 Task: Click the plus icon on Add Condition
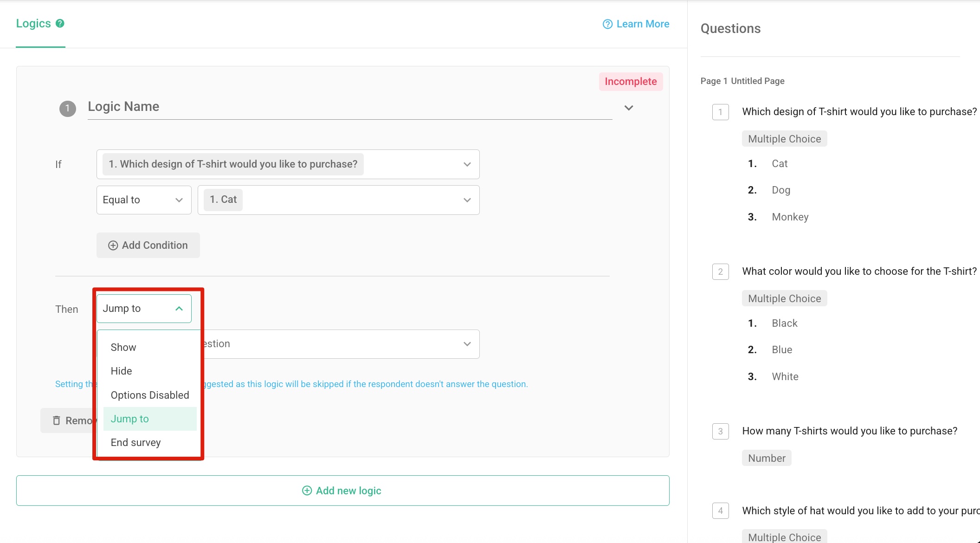113,245
